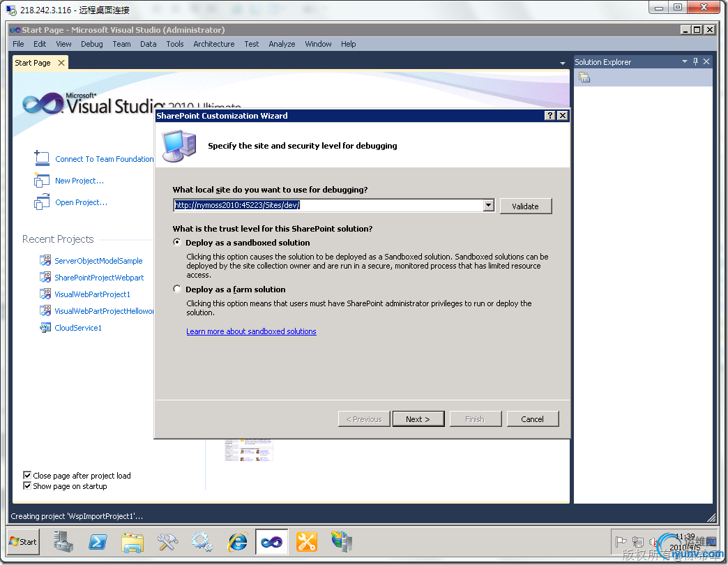Toggle Show page on startup checkbox

point(27,485)
